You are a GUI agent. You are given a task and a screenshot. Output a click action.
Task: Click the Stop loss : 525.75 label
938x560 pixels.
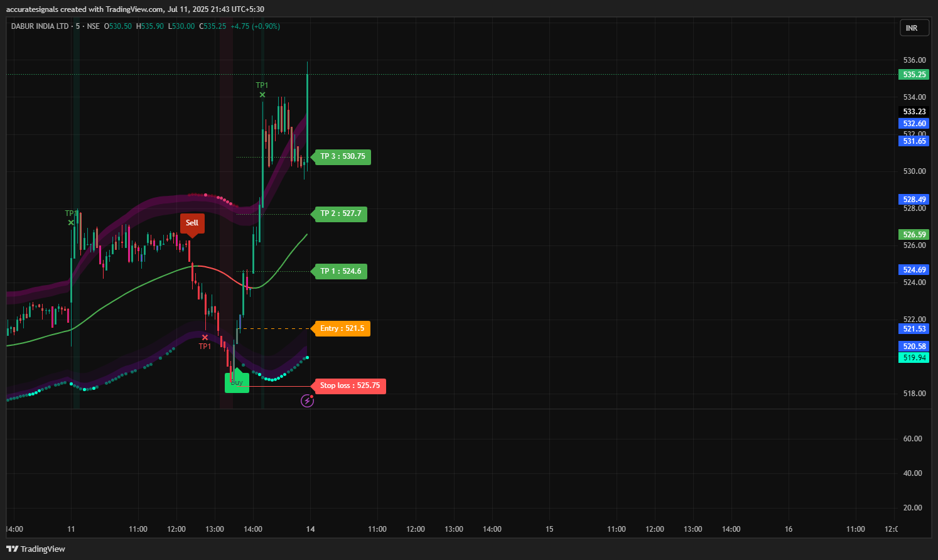pyautogui.click(x=349, y=386)
